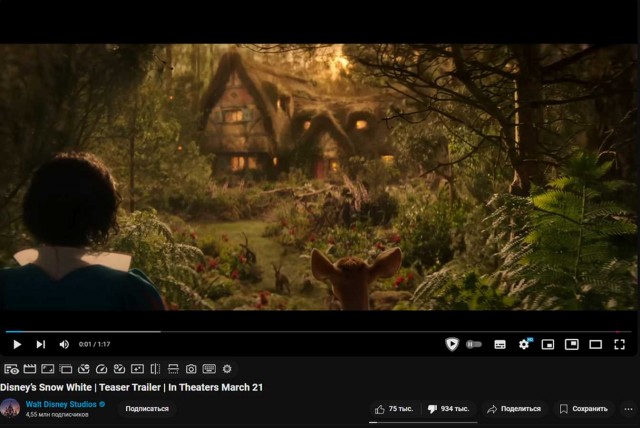Switch to picture-in-picture mode
Image resolution: width=640 pixels, height=428 pixels.
point(571,344)
